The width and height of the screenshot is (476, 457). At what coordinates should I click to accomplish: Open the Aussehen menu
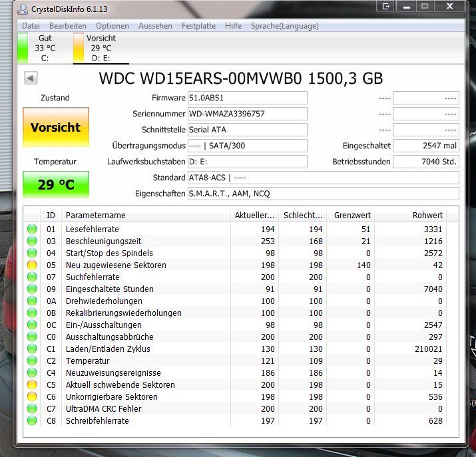(x=155, y=26)
